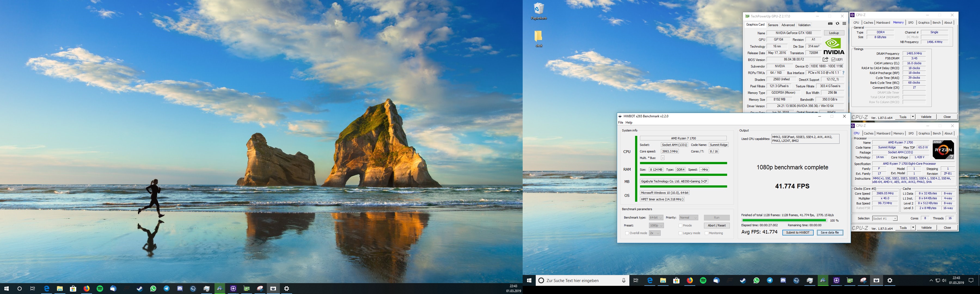Open Bench tab in the CPU-Z Ryzen processor window
This screenshot has width=980, height=294.
(937, 133)
